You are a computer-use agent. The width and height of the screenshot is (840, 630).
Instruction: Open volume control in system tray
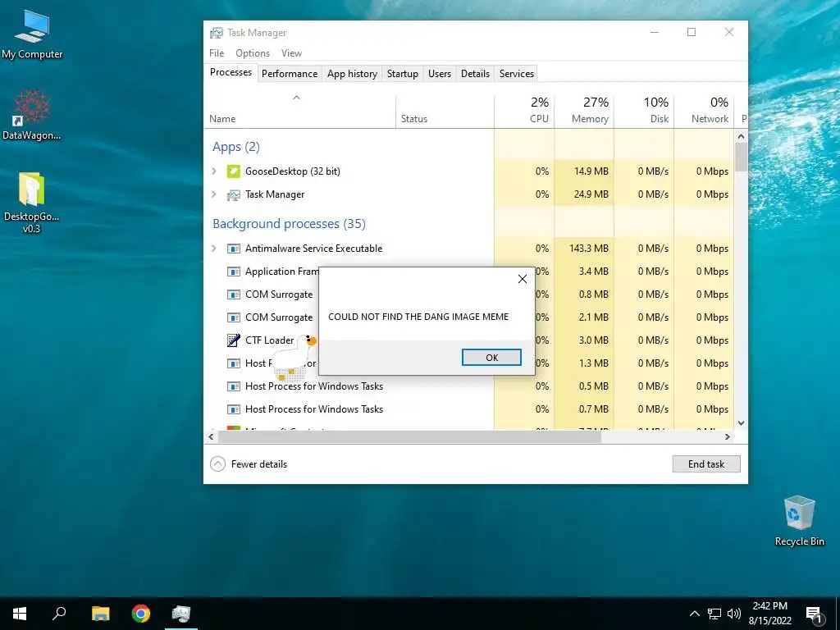coord(734,614)
